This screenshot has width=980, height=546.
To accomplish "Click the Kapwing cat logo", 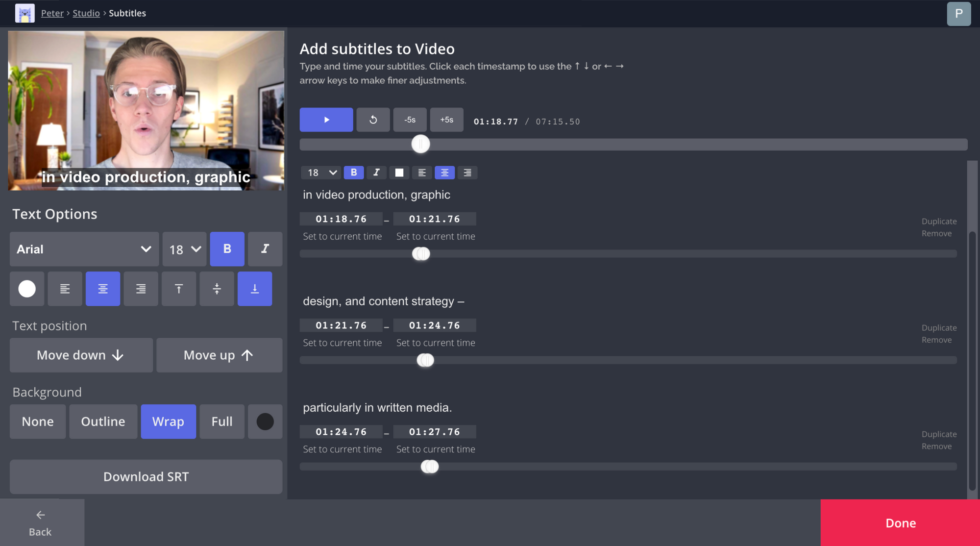I will pyautogui.click(x=24, y=13).
